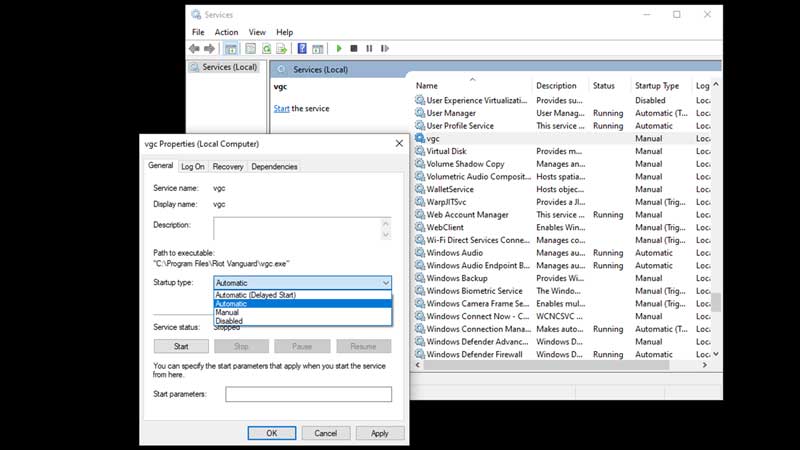Click the Start button in service status

pyautogui.click(x=181, y=346)
